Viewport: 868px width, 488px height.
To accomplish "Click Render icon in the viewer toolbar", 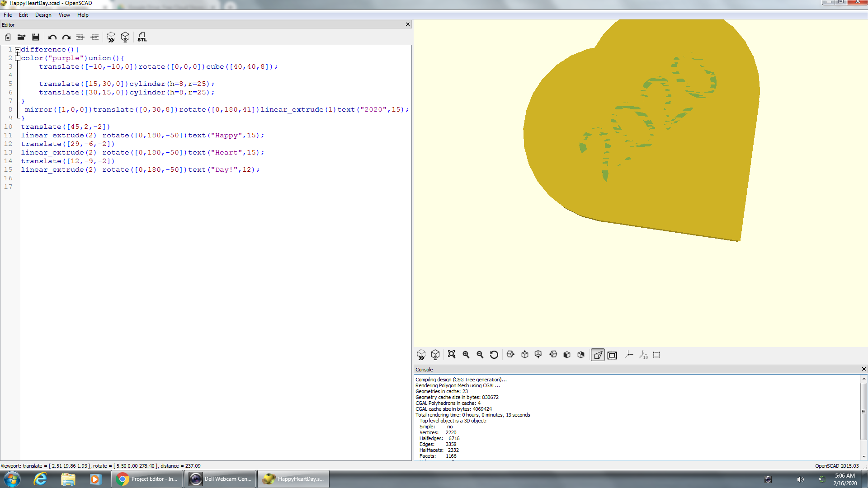I will [x=435, y=355].
